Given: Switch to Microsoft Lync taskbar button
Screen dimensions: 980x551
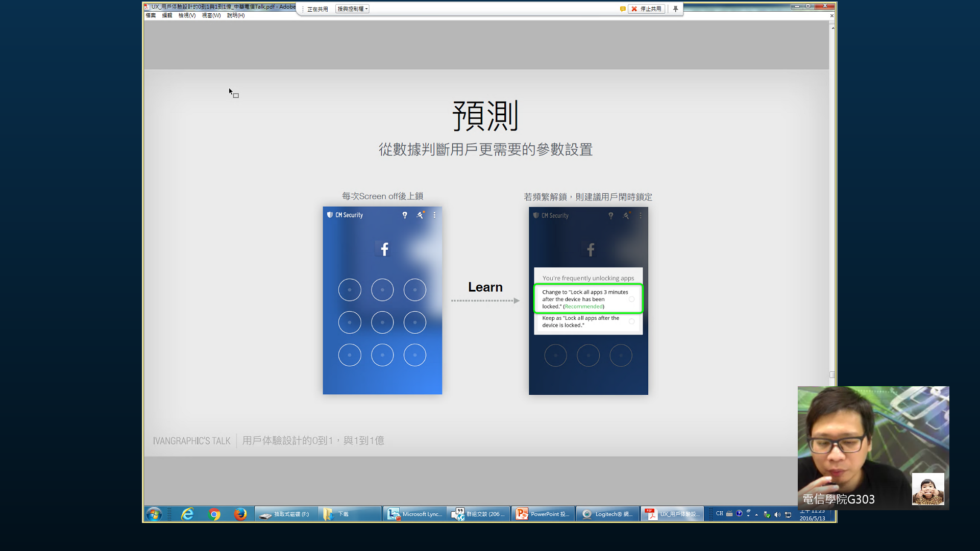Looking at the screenshot, I should [414, 514].
